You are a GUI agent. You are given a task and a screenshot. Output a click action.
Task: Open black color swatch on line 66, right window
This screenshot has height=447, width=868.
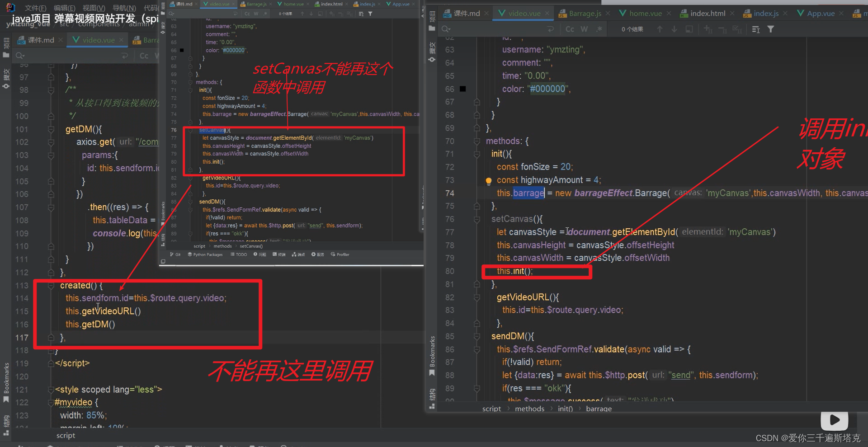[463, 89]
